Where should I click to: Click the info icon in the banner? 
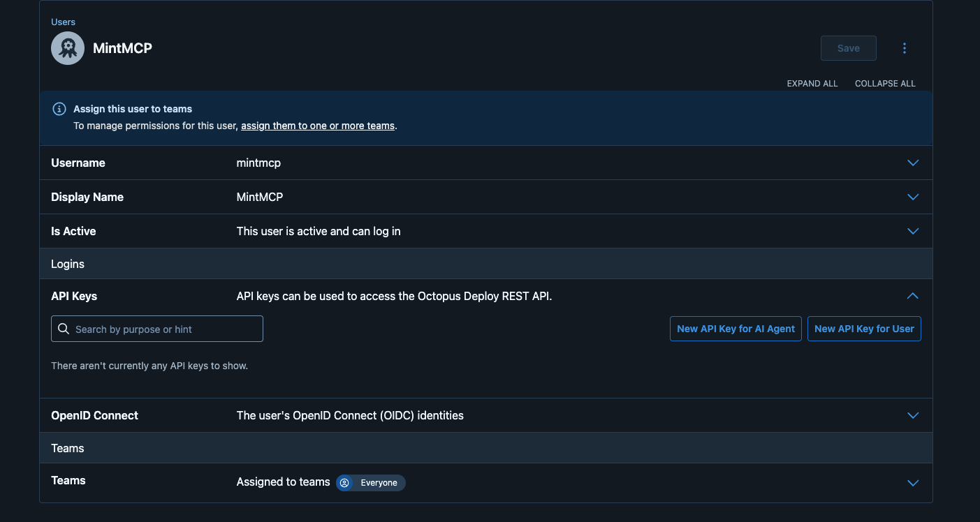59,109
